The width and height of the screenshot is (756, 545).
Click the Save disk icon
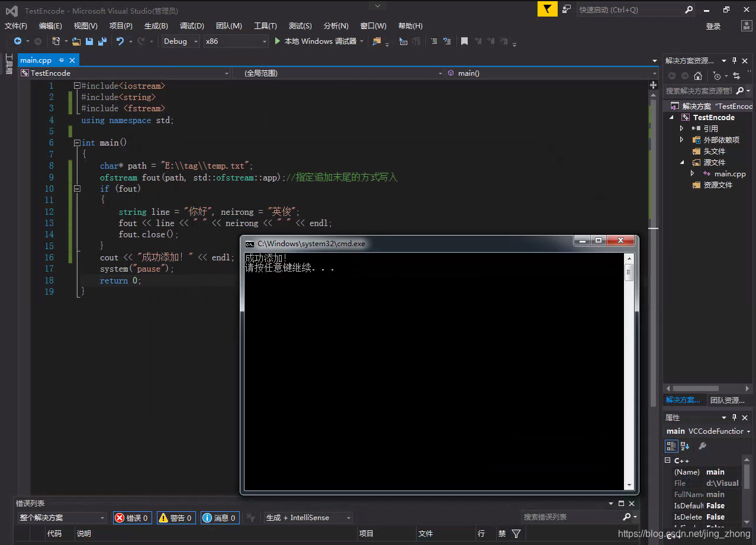pos(89,41)
